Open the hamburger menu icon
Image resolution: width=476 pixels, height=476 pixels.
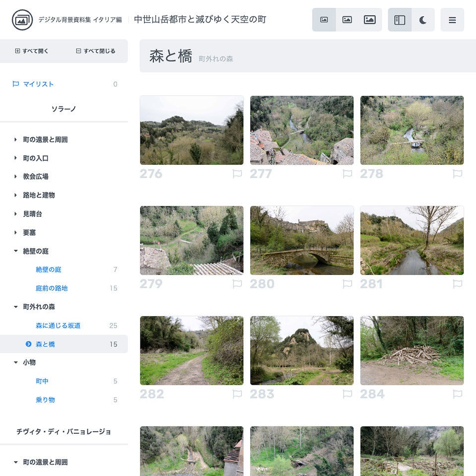click(x=452, y=20)
